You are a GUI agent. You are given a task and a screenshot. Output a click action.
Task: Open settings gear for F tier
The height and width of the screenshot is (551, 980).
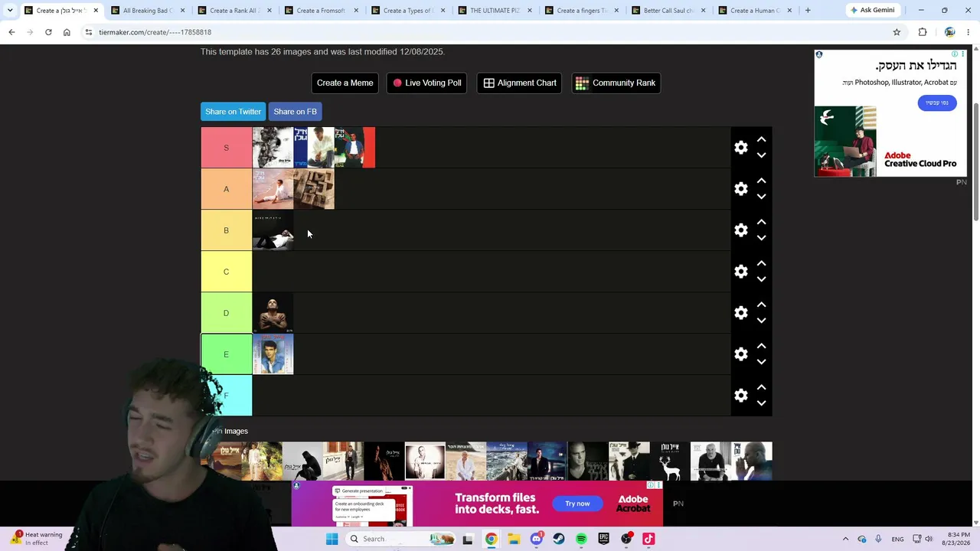[740, 396]
